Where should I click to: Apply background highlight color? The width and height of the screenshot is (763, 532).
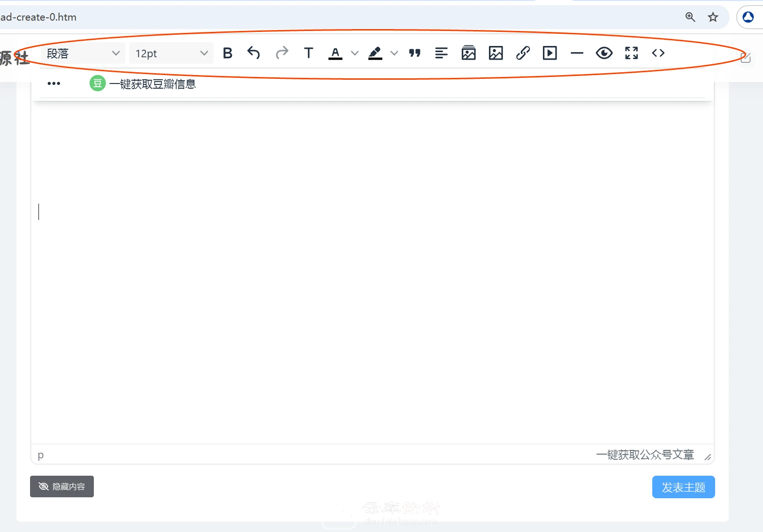(375, 53)
